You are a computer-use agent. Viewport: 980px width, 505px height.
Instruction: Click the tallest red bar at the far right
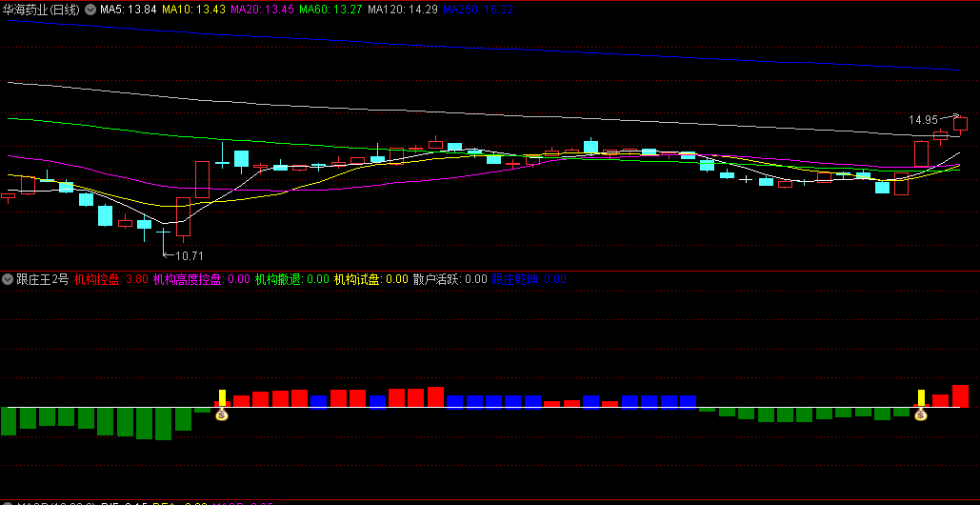(961, 396)
